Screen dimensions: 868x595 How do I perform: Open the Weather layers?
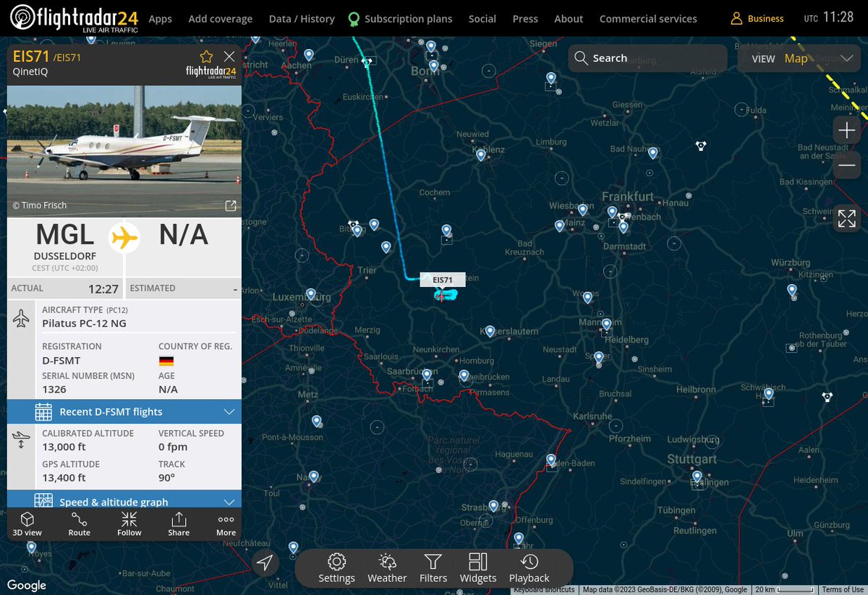click(x=387, y=568)
